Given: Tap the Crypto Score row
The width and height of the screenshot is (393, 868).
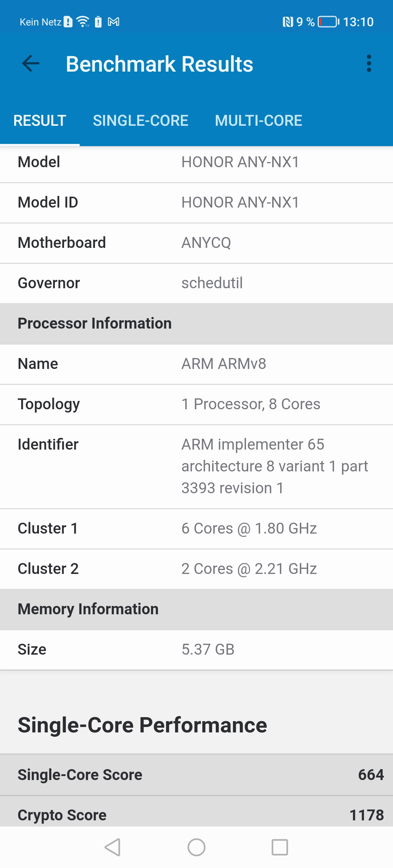Looking at the screenshot, I should pyautogui.click(x=196, y=815).
